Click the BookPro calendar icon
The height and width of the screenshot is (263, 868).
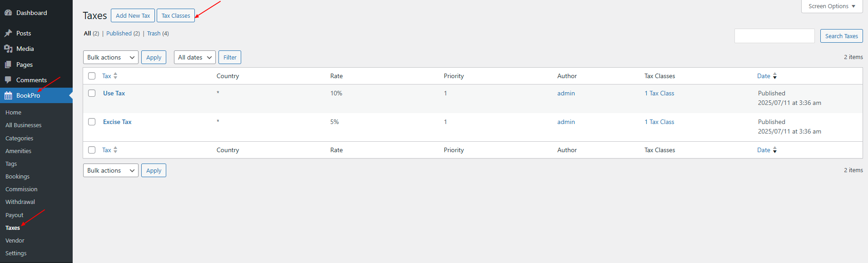tap(8, 95)
